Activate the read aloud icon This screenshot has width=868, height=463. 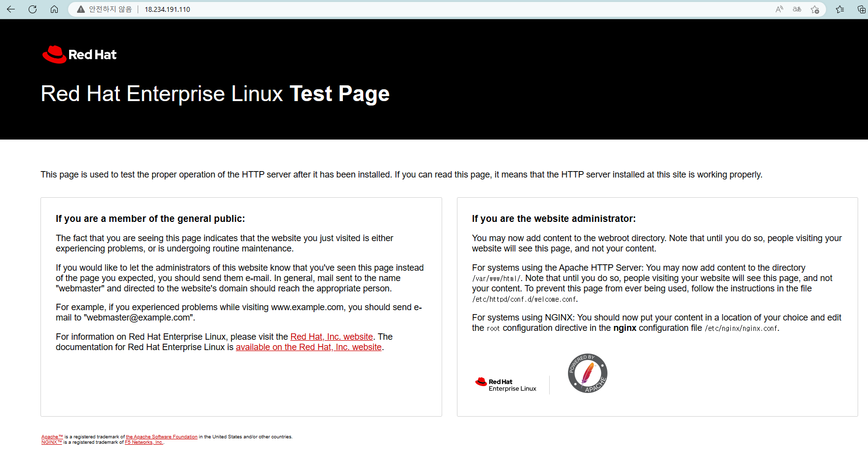[779, 9]
